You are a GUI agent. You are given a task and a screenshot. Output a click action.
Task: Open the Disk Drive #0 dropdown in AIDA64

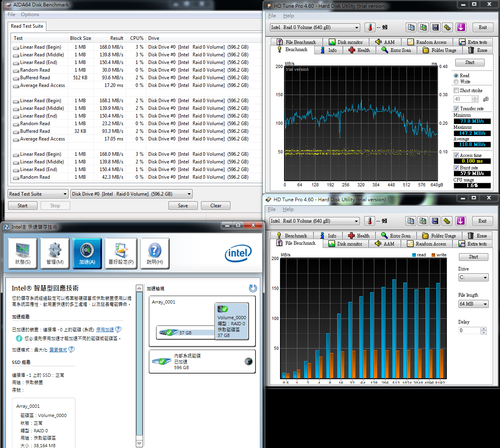pos(131,194)
